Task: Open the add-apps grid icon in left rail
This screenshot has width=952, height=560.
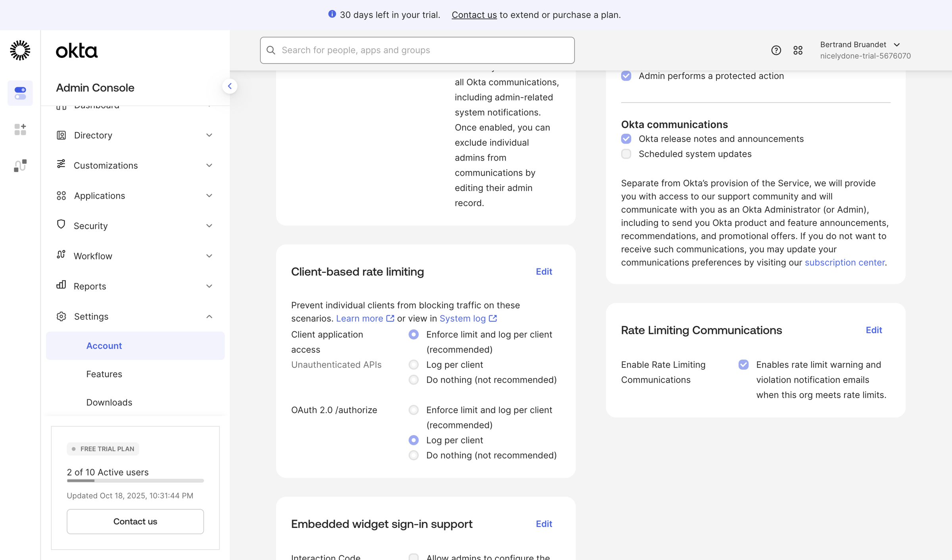Action: [20, 129]
